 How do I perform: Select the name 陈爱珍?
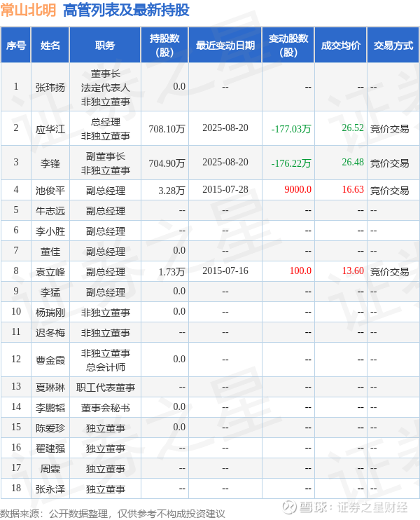click(x=50, y=428)
